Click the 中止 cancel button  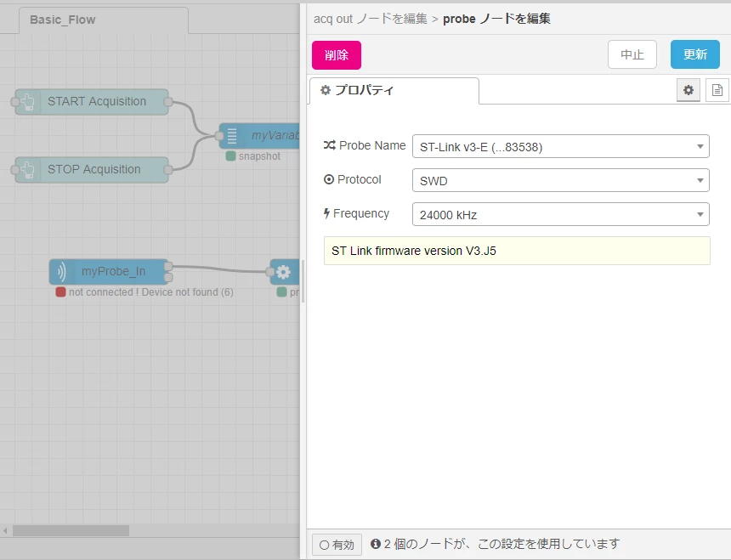(632, 54)
